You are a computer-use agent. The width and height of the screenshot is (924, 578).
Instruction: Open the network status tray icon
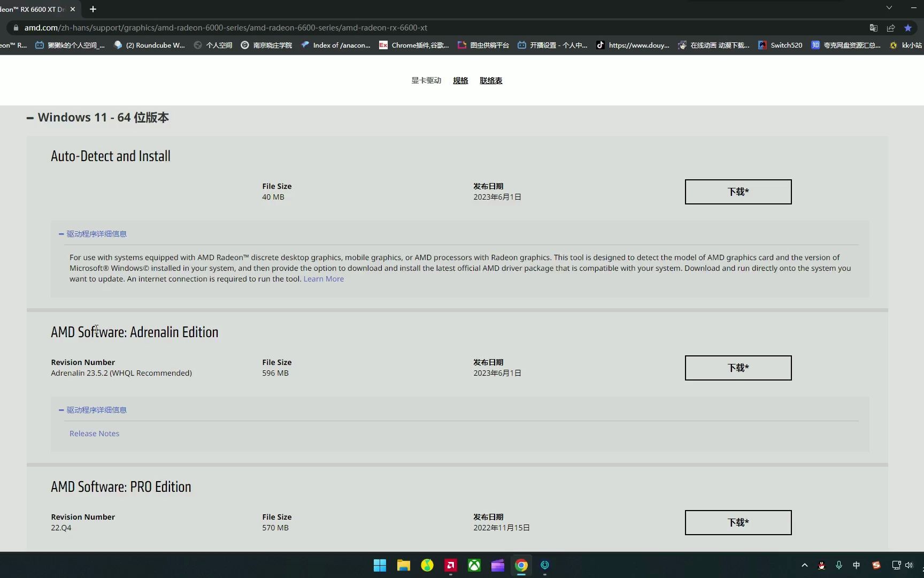[x=896, y=565]
